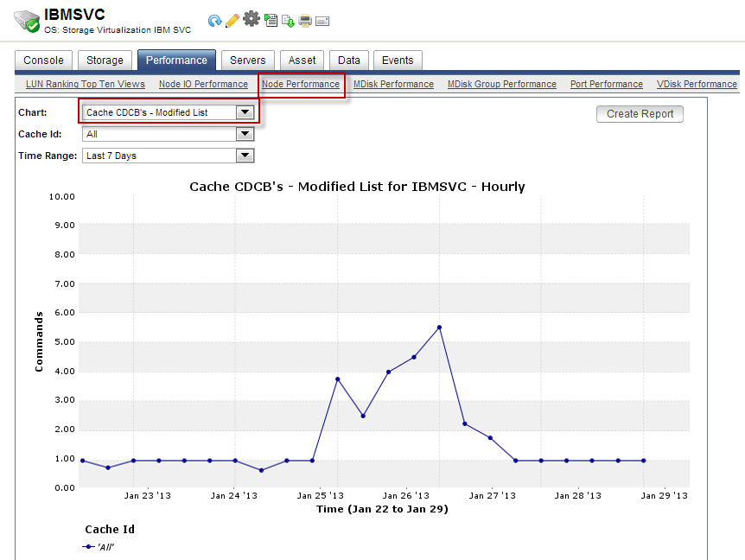Click the green document report icon
The height and width of the screenshot is (560, 745).
click(271, 21)
